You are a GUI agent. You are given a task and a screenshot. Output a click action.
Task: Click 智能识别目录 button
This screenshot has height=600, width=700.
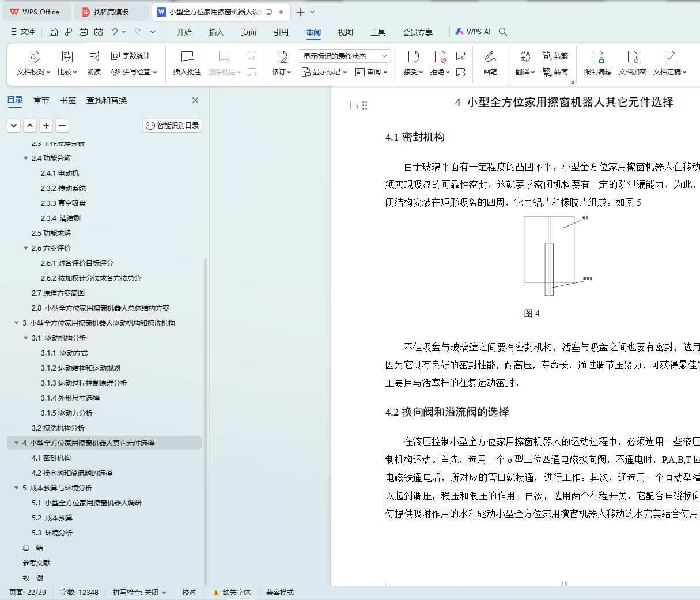172,125
